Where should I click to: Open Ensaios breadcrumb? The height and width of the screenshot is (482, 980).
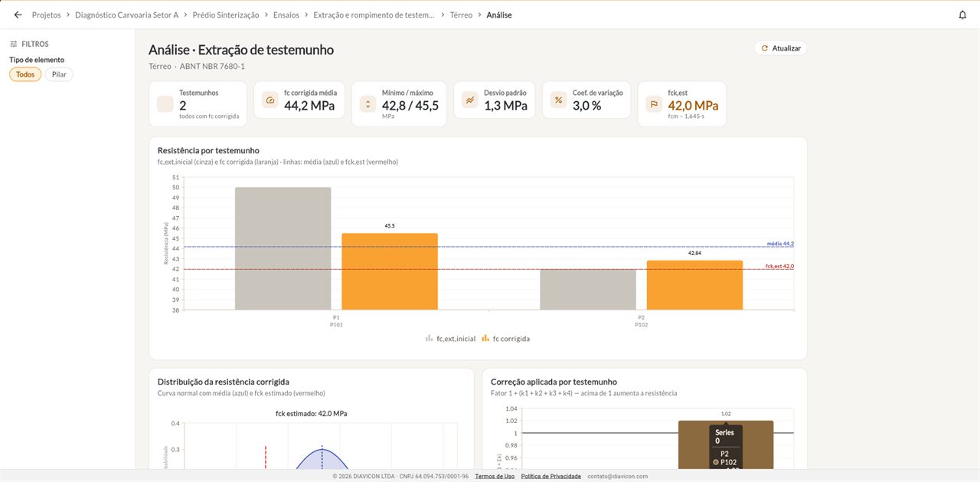[x=286, y=15]
